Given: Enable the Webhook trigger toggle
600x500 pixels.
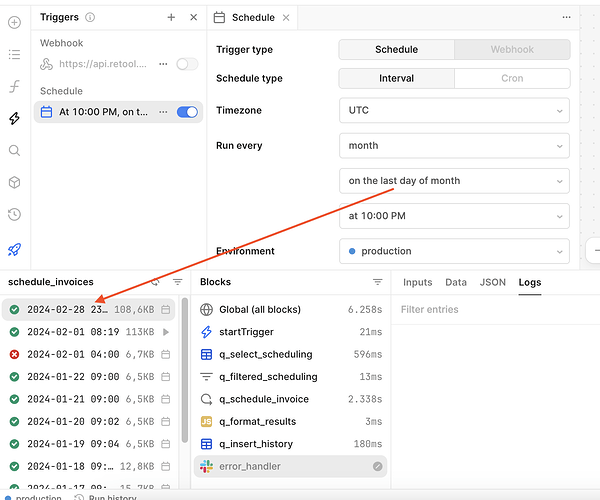Looking at the screenshot, I should point(187,64).
